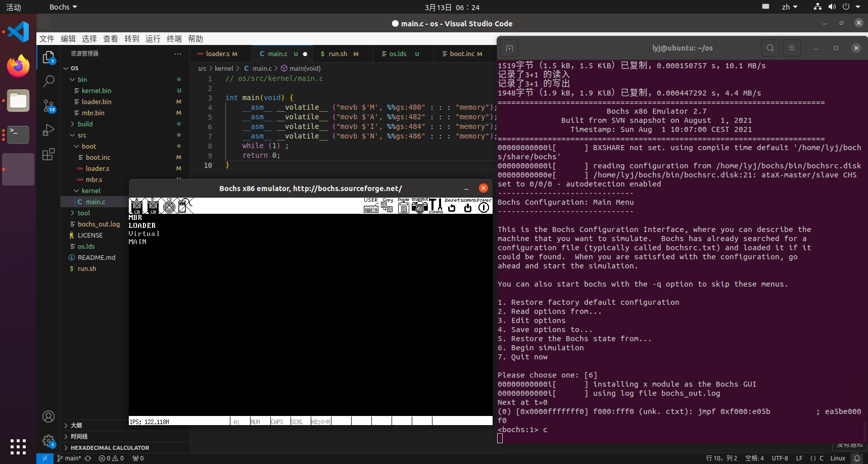Click Bochs Copy toolbar icon
Image resolution: width=868 pixels, height=464 pixels.
[388, 206]
